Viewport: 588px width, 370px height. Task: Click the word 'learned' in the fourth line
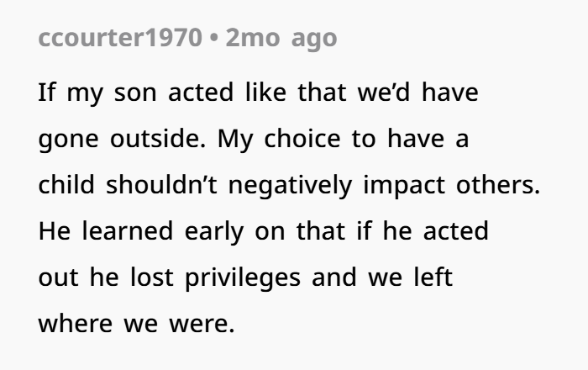[x=128, y=230]
